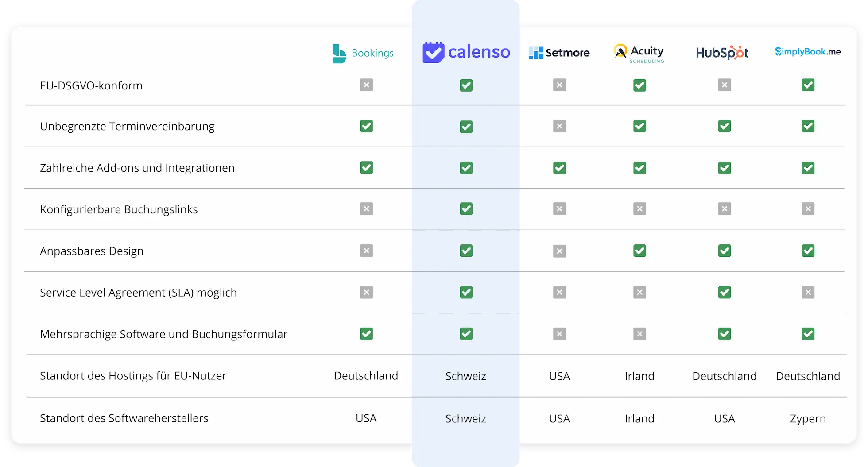Click Bookings software vendor location USA
This screenshot has height=467, width=868.
click(366, 418)
